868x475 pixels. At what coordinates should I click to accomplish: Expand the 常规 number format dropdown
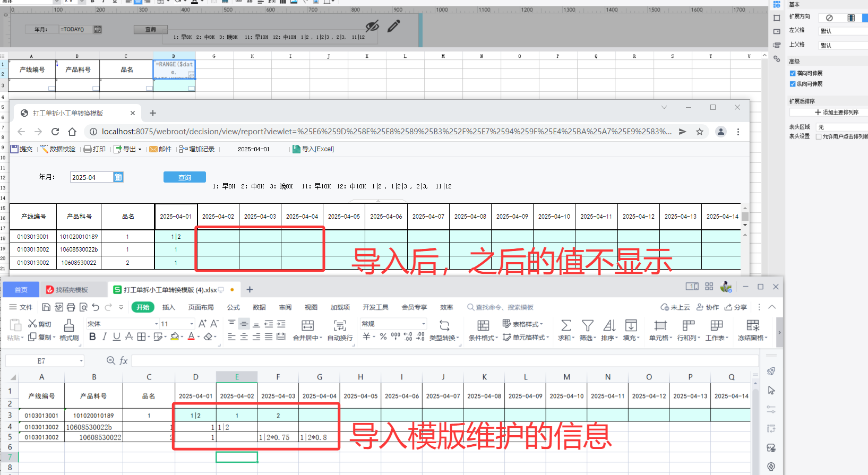(x=423, y=324)
